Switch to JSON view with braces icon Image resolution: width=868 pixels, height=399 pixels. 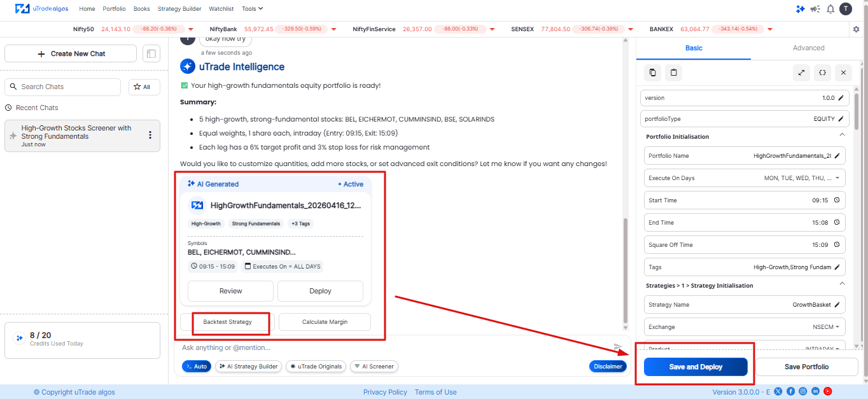[822, 73]
